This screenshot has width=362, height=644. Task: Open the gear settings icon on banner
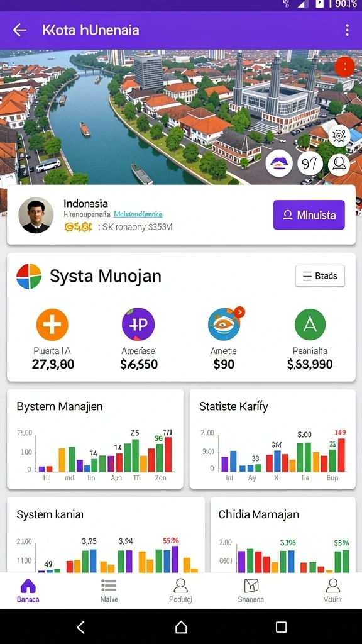(x=339, y=136)
